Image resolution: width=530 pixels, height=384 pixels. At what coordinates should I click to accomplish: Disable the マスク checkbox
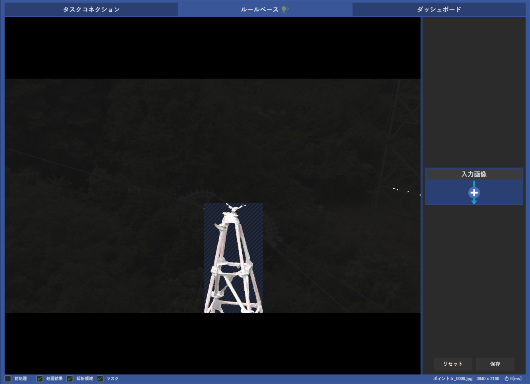pyautogui.click(x=100, y=379)
